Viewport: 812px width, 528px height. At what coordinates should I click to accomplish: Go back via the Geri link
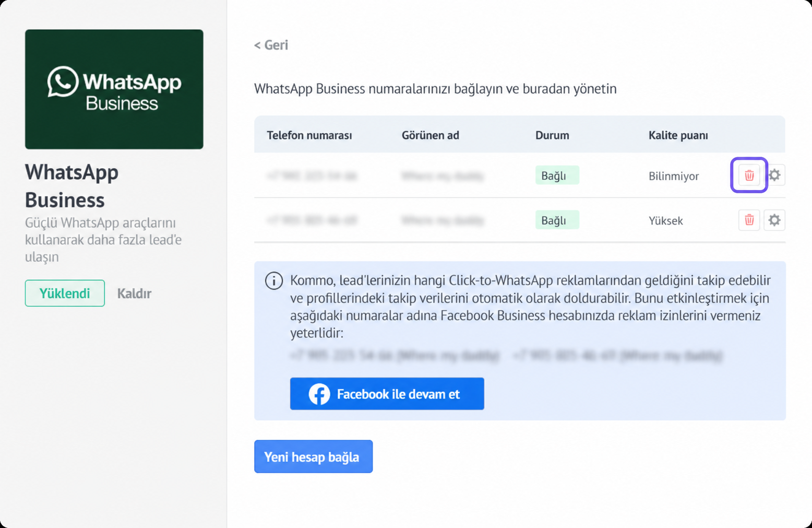(x=271, y=45)
